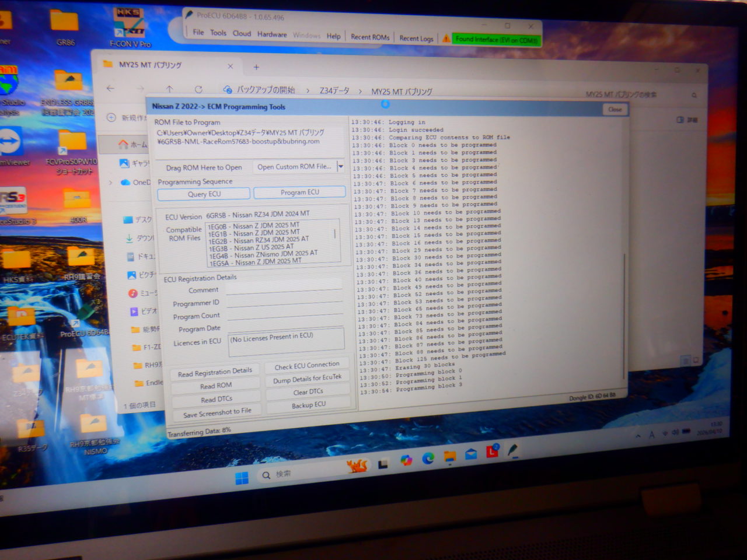
Task: Open the GR86 desktop folder
Action: (65, 27)
